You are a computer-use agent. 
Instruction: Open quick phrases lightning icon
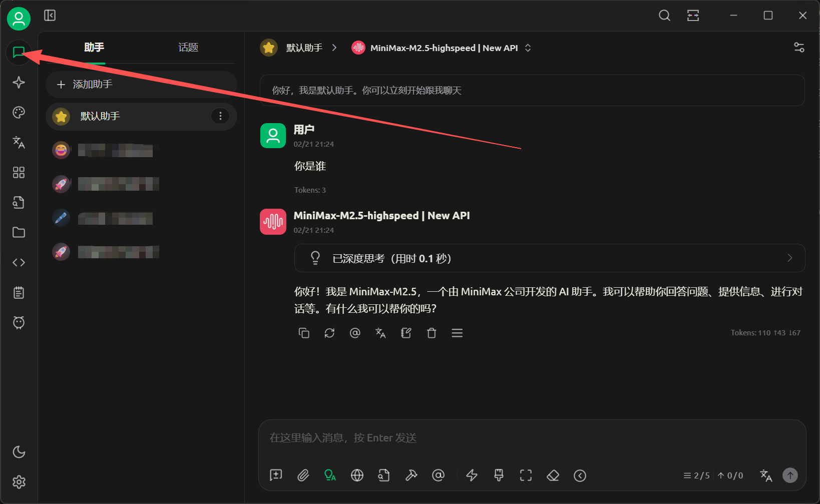[472, 475]
